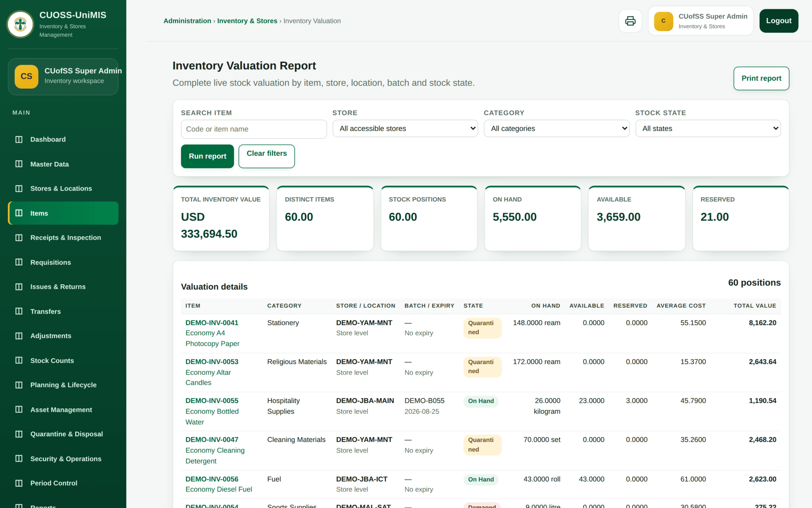
Task: Open item DEMO-INV-0047 link
Action: 212,439
